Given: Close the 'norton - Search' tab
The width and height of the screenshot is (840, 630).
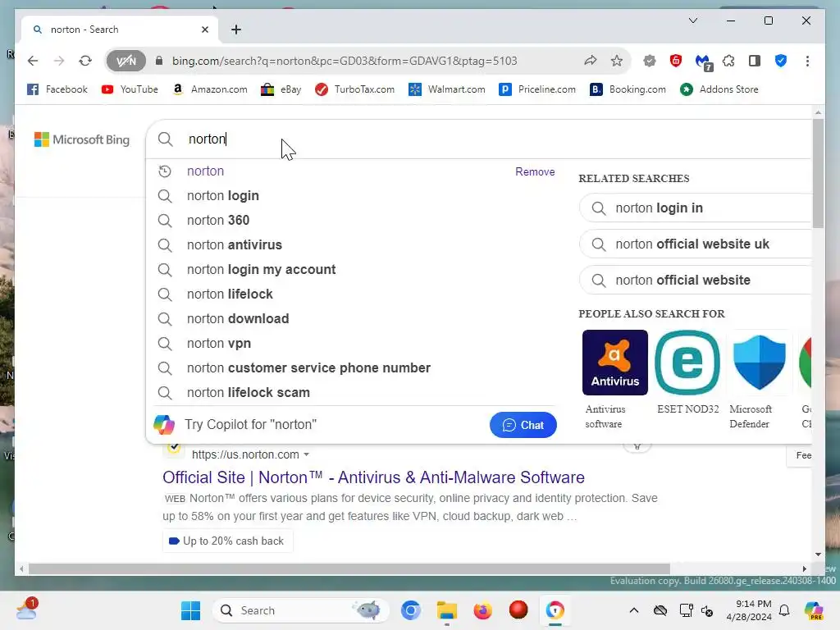Looking at the screenshot, I should tap(204, 30).
